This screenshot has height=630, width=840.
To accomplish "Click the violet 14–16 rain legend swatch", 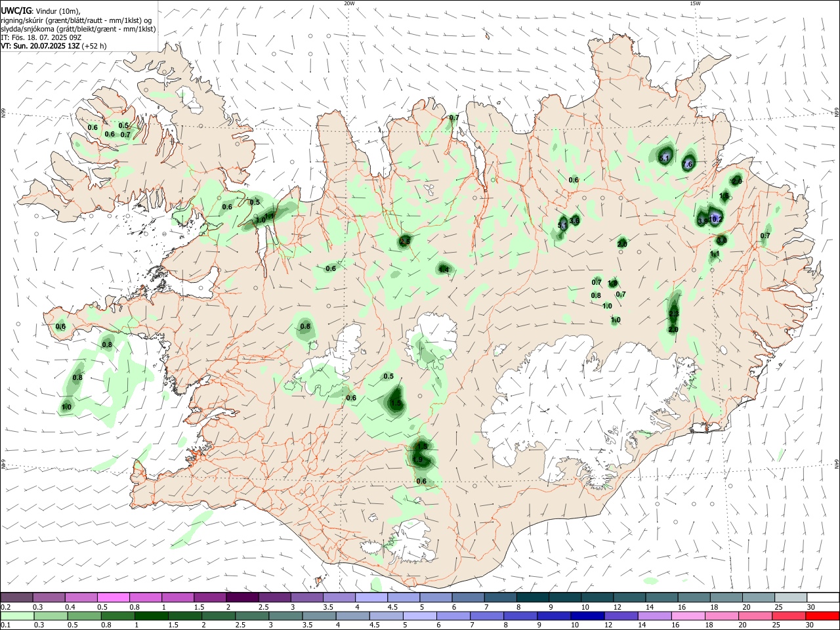I will coord(654,616).
